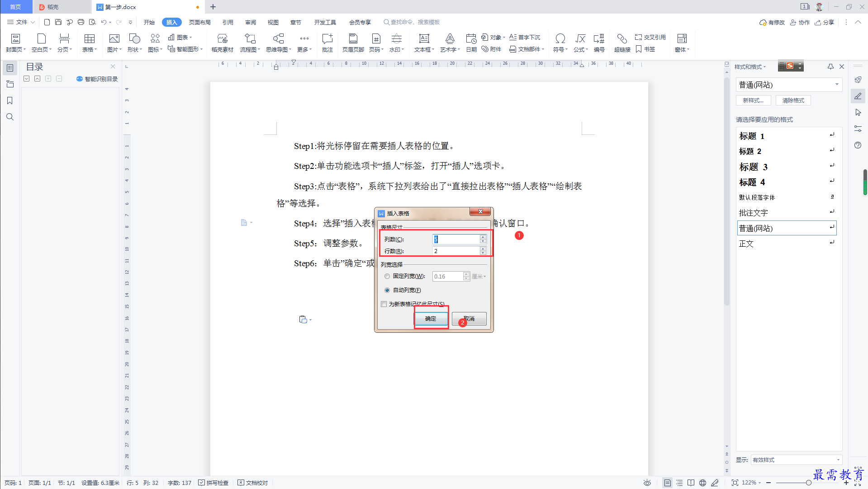
Task: Switch to web layout view
Action: coord(702,483)
